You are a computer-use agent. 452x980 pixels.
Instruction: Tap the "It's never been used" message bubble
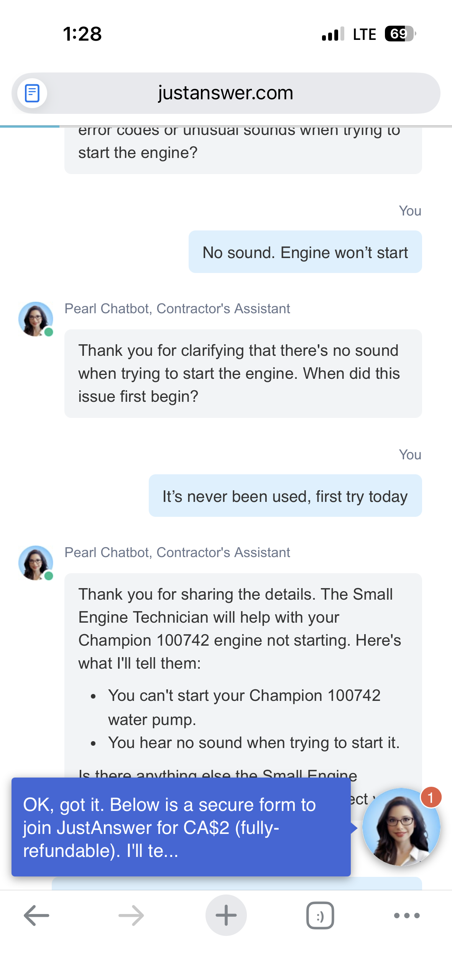(x=285, y=496)
